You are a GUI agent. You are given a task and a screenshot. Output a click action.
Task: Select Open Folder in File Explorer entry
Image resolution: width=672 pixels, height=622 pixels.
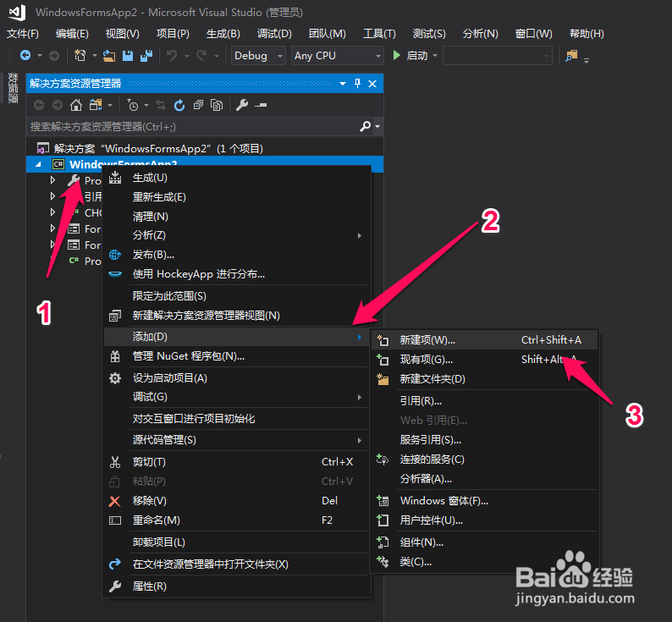[x=237, y=564]
